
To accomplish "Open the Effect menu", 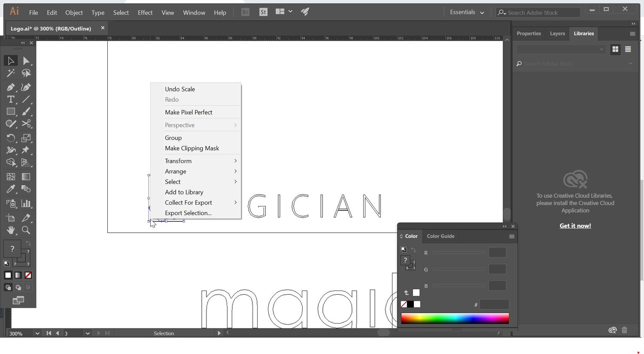I will coord(145,12).
